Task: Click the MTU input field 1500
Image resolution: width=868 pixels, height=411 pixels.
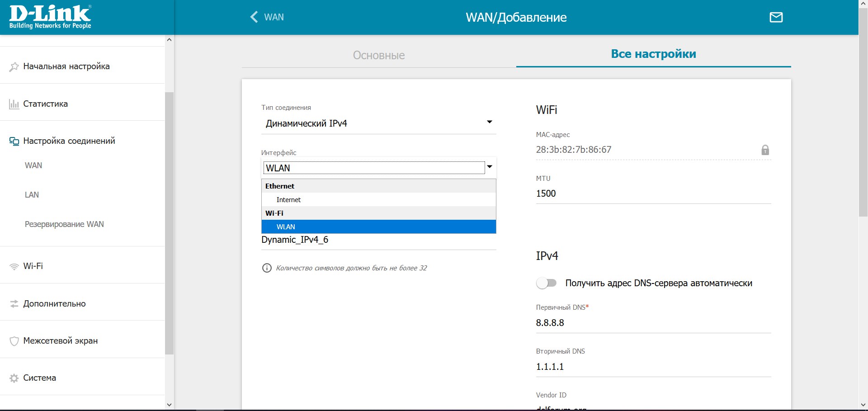Action: 653,194
